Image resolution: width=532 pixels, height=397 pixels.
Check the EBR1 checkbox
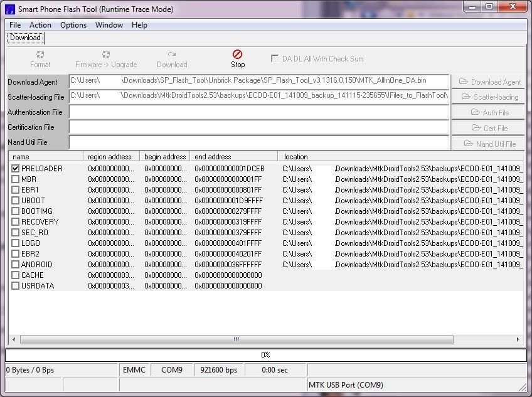pos(15,189)
